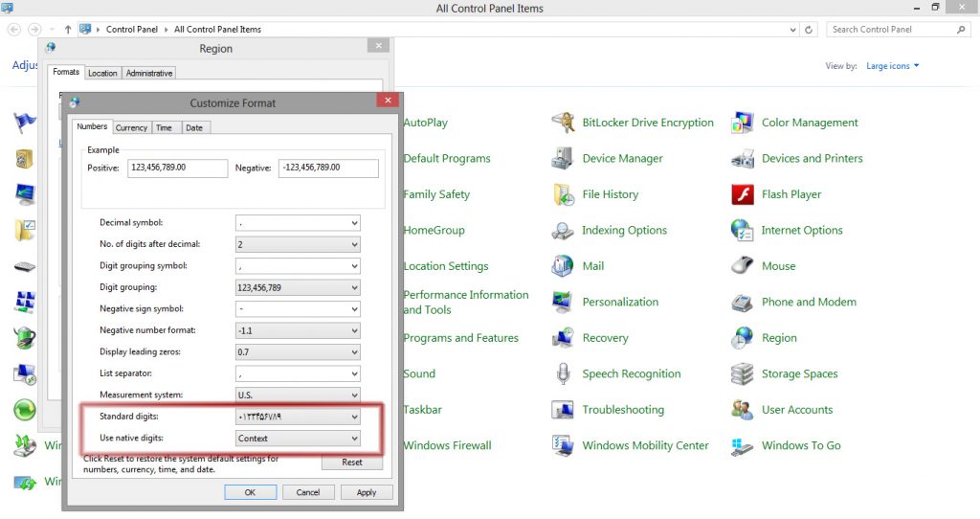Image resolution: width=980 pixels, height=519 pixels.
Task: Click the User Accounts icon
Action: [x=742, y=410]
